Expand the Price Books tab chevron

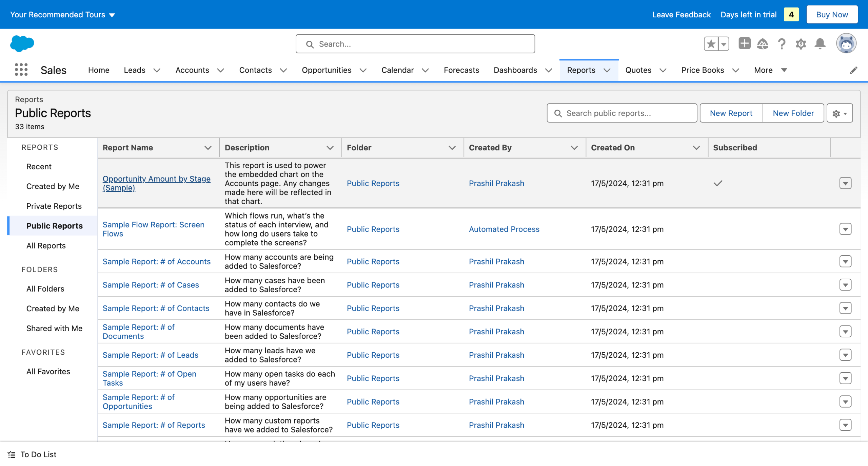point(735,70)
